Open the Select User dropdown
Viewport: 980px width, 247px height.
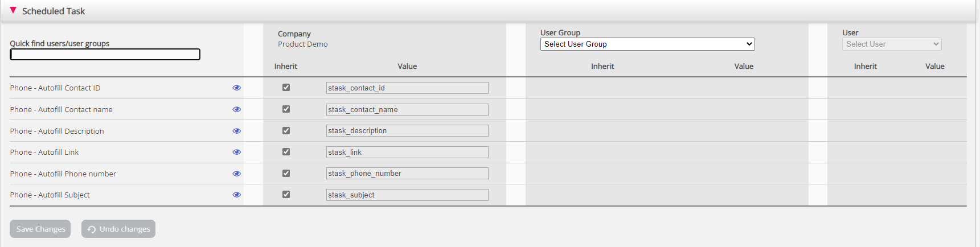tap(891, 44)
